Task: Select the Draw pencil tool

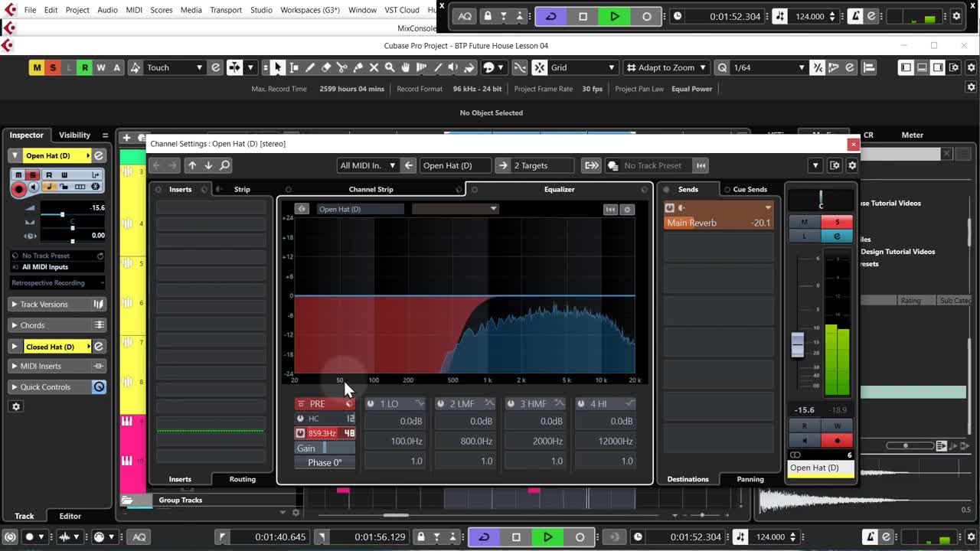Action: click(309, 67)
